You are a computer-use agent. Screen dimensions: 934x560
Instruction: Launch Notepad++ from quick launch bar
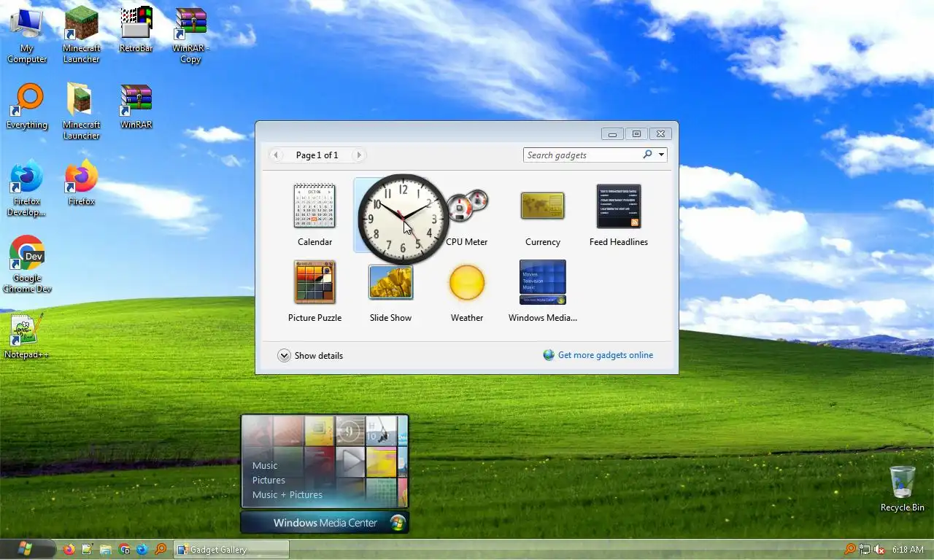88,549
